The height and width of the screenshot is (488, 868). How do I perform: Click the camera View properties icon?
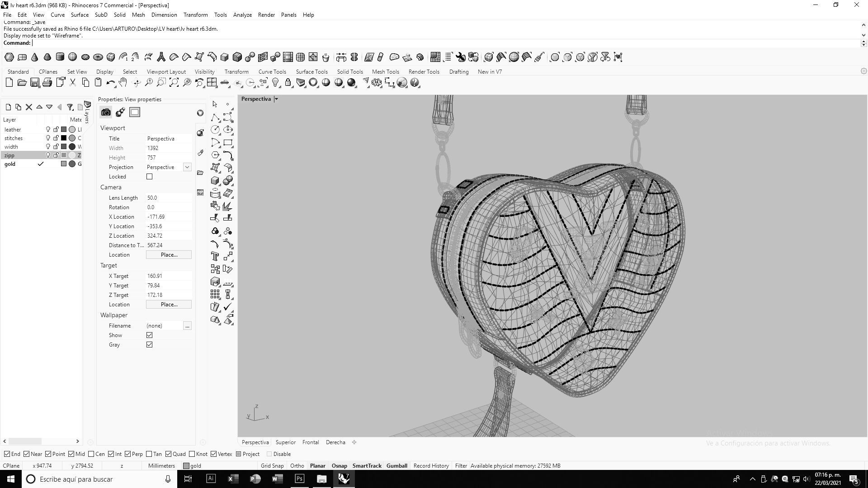pyautogui.click(x=106, y=113)
